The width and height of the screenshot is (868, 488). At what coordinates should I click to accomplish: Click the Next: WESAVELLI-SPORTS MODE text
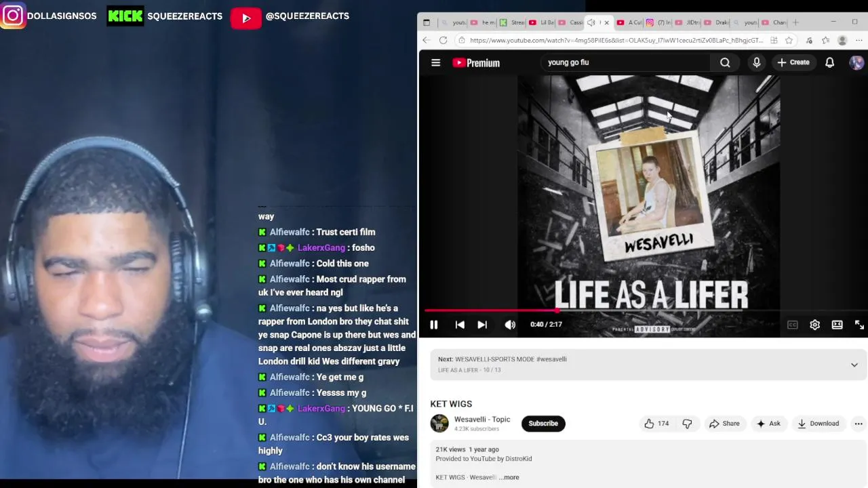click(x=502, y=359)
